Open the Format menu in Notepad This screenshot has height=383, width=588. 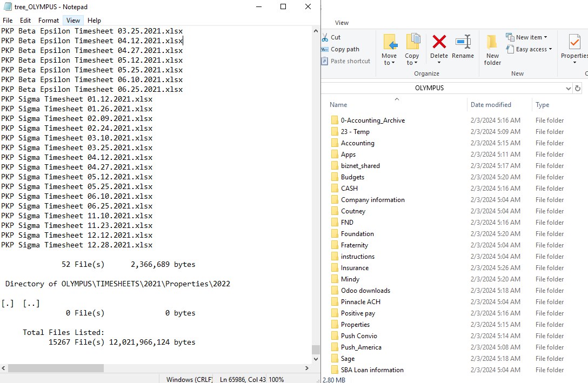[x=49, y=21]
